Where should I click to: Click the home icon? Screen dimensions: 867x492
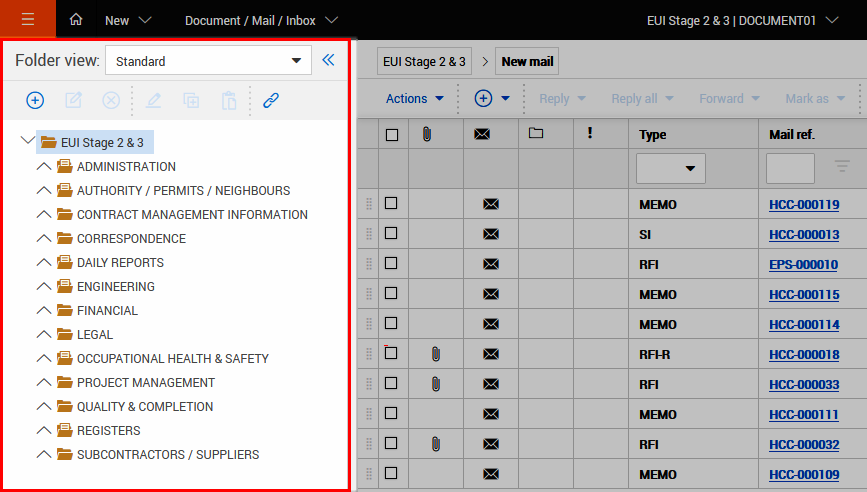tap(77, 20)
